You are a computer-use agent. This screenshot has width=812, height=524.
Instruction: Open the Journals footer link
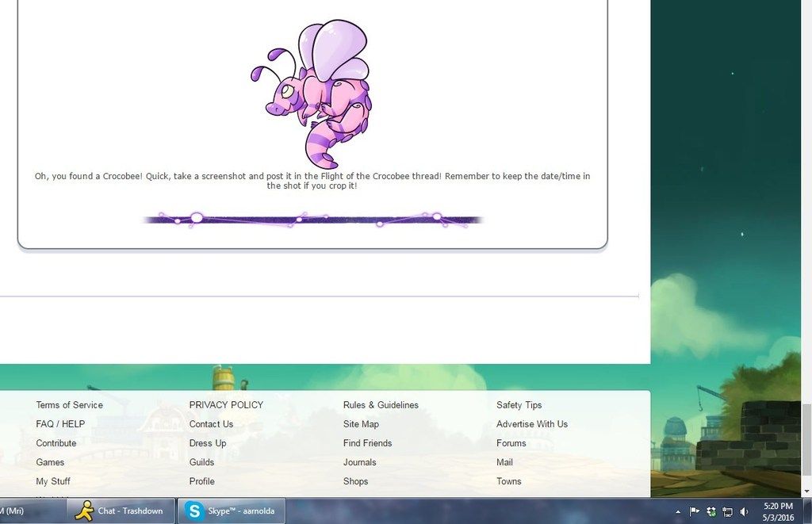359,462
